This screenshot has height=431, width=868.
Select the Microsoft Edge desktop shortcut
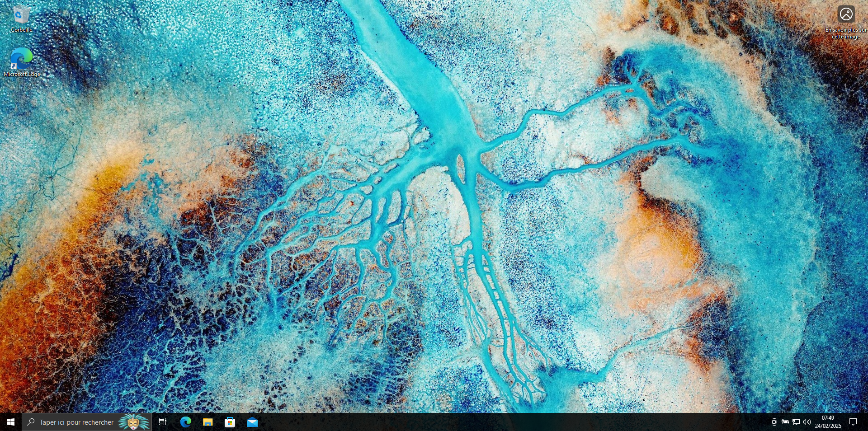(21, 62)
